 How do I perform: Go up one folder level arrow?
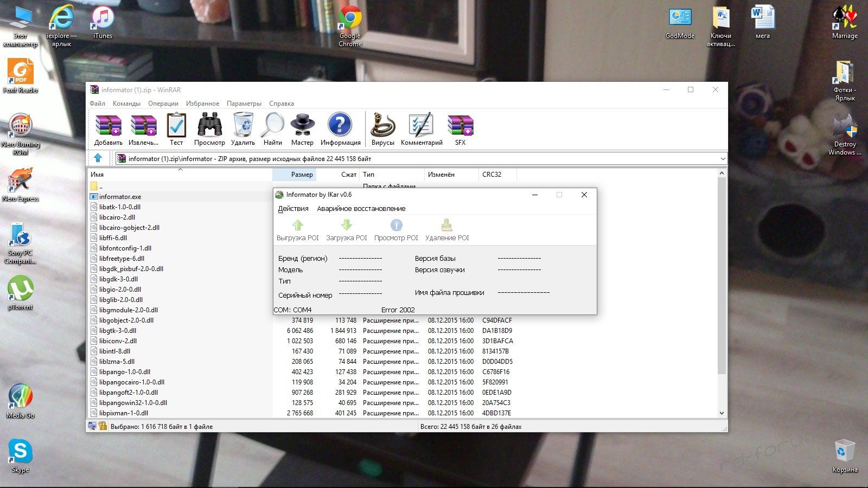(x=98, y=158)
